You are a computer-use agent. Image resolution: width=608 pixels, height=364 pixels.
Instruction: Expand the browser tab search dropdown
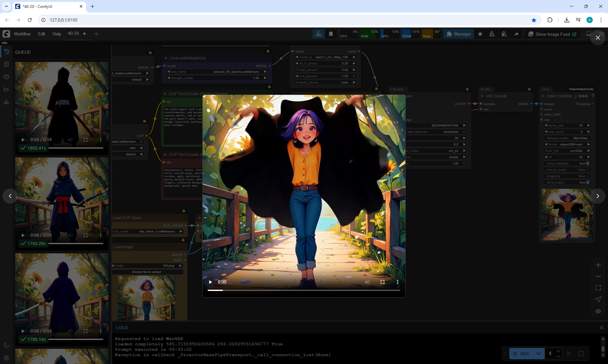(6, 6)
